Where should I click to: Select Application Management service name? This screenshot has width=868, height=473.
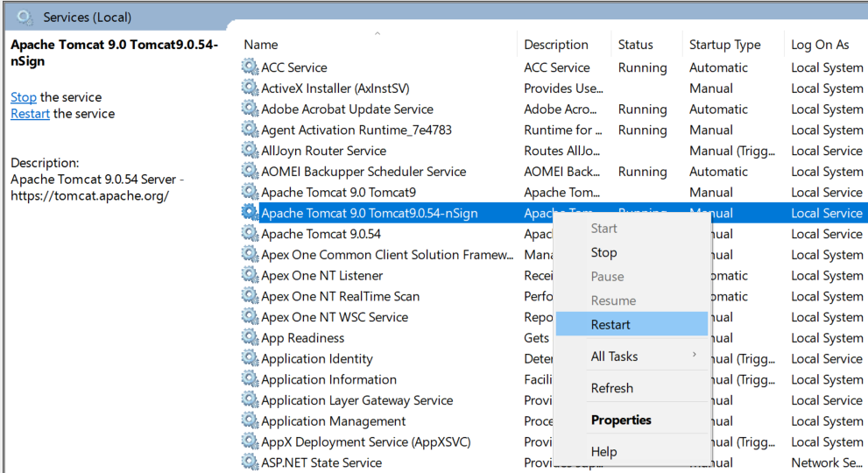point(333,421)
